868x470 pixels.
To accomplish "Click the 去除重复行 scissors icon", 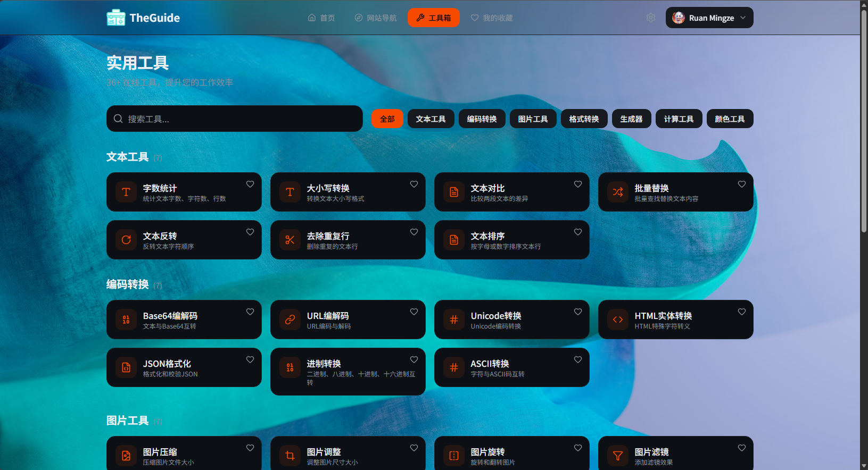I will click(x=290, y=240).
